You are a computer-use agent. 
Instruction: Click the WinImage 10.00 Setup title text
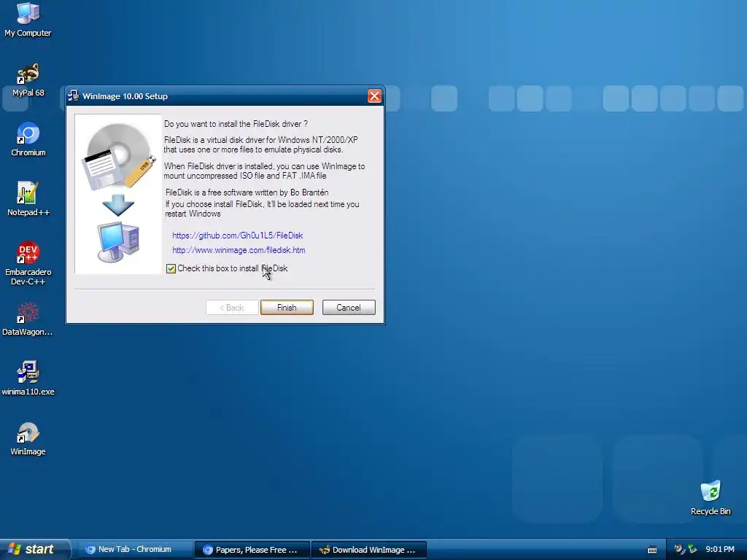(125, 96)
